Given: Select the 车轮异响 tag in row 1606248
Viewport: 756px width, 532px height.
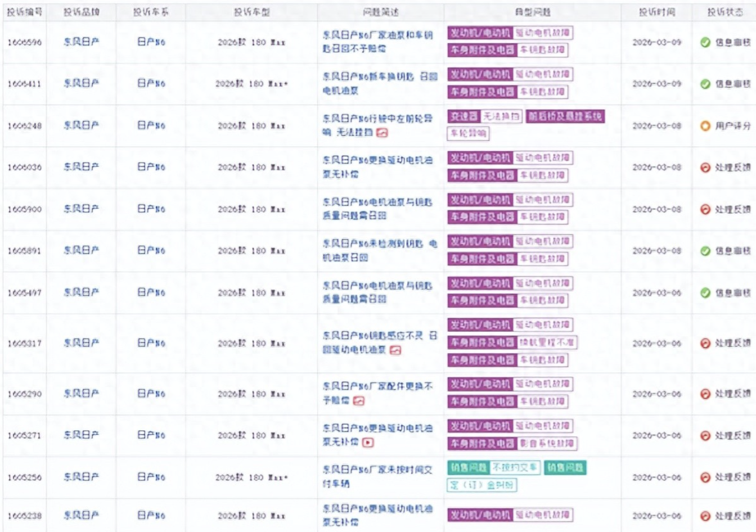Looking at the screenshot, I should [468, 134].
